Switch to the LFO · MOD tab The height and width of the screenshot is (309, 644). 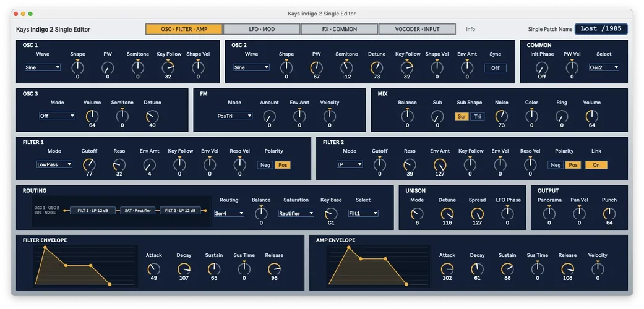coord(262,29)
